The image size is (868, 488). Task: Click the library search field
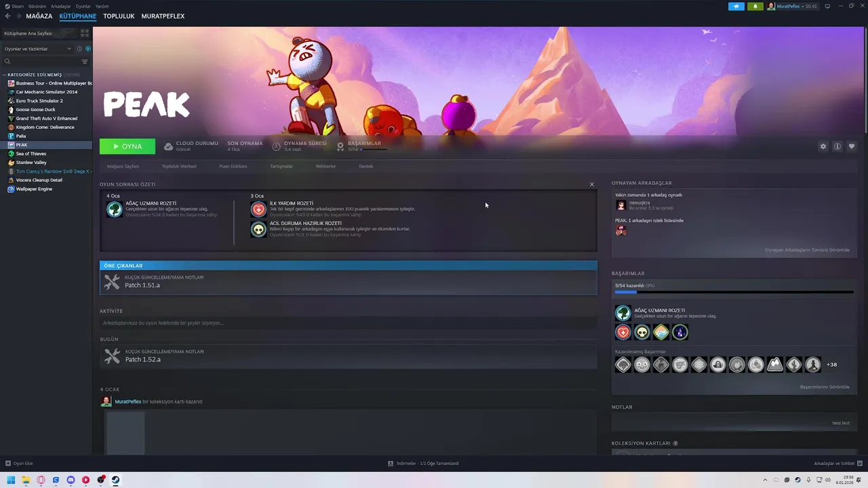coord(41,62)
